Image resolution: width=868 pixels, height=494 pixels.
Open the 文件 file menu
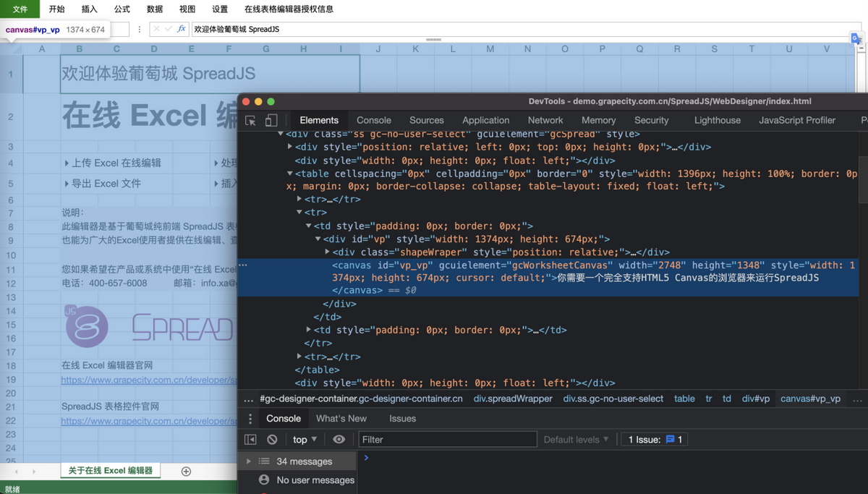[x=20, y=9]
